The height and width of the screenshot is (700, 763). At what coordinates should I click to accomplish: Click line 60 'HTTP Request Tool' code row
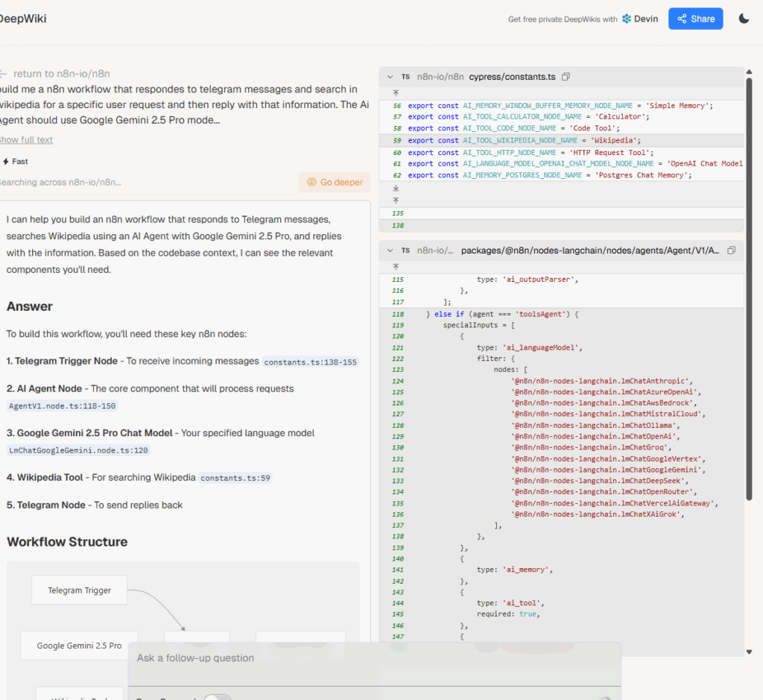[562, 152]
